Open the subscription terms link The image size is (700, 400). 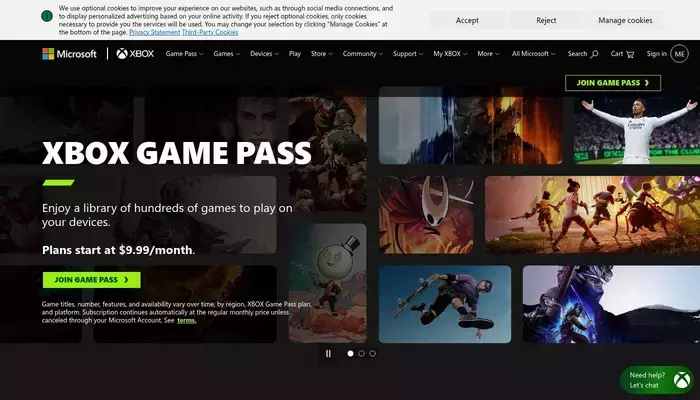187,320
